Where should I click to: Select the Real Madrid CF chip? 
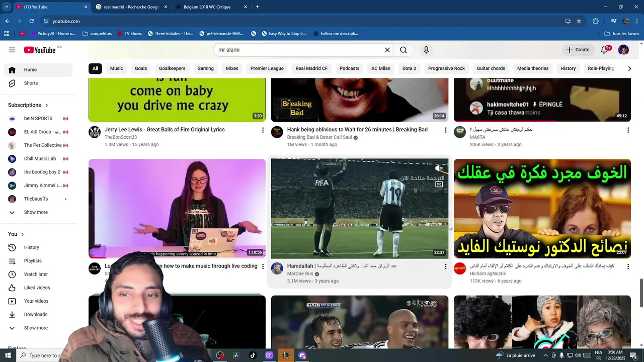tap(311, 68)
